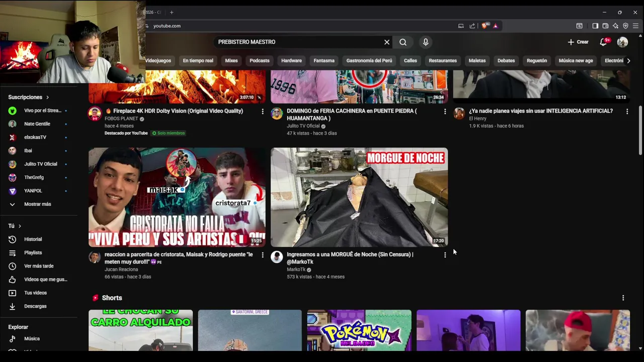Expand the Suscripciones section header
The height and width of the screenshot is (362, 644).
tap(29, 97)
